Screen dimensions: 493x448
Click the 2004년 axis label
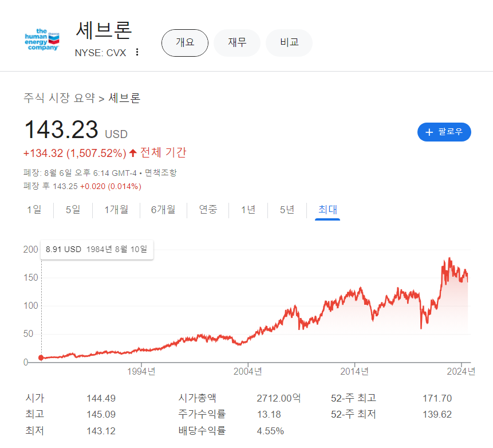tap(248, 372)
